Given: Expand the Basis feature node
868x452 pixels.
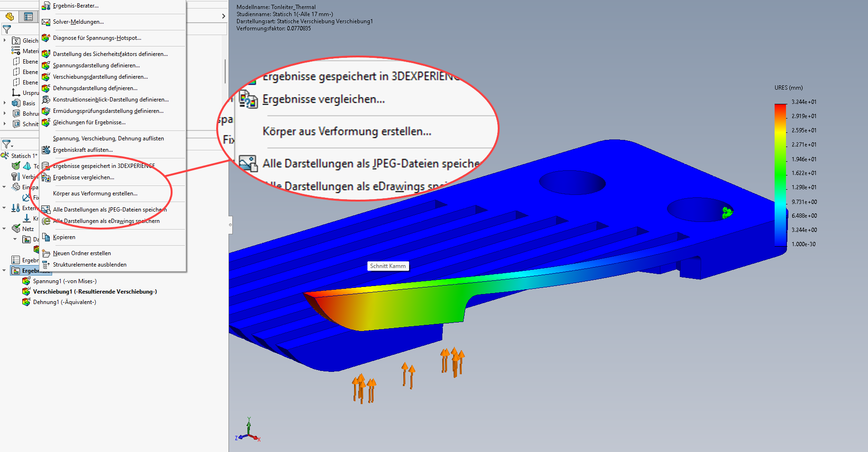Looking at the screenshot, I should 4,103.
